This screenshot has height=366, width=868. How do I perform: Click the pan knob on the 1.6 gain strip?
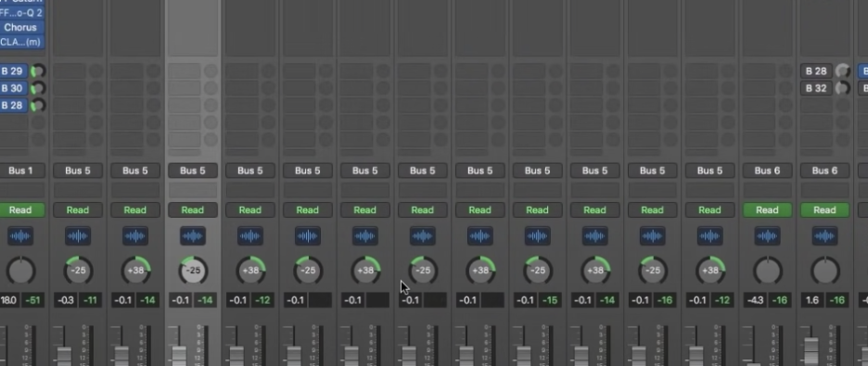coord(825,271)
